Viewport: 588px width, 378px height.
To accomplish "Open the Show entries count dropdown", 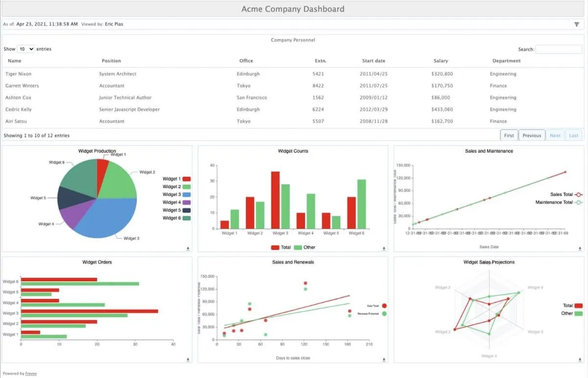I will coord(26,49).
